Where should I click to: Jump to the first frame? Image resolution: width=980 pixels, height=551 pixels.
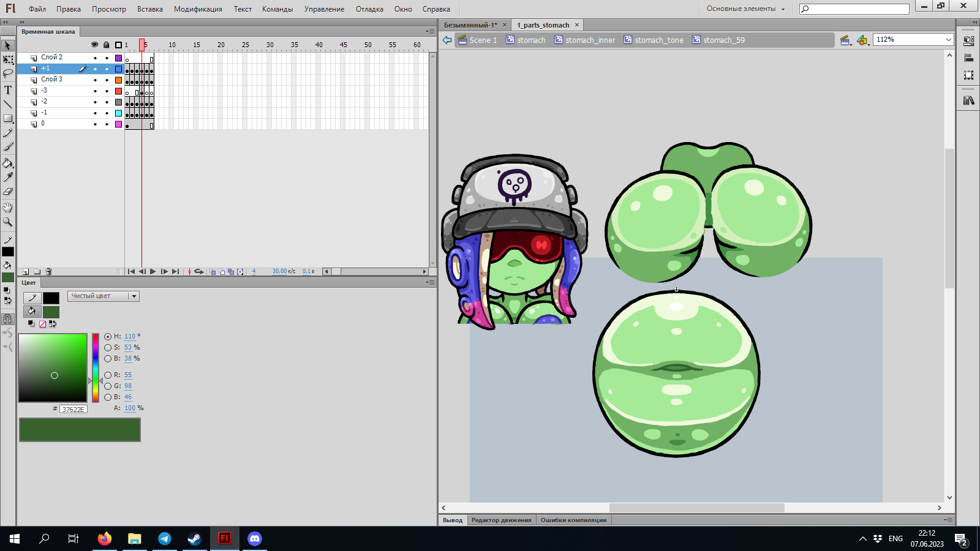click(131, 272)
